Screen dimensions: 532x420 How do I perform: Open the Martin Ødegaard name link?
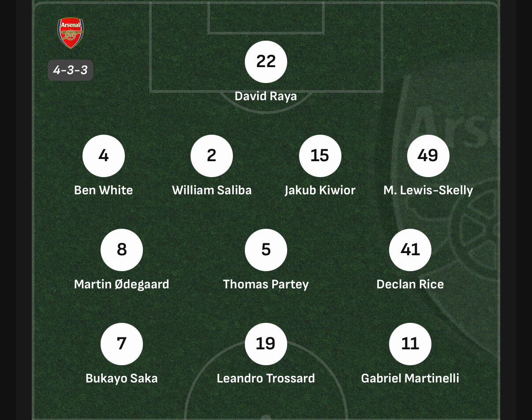122,284
